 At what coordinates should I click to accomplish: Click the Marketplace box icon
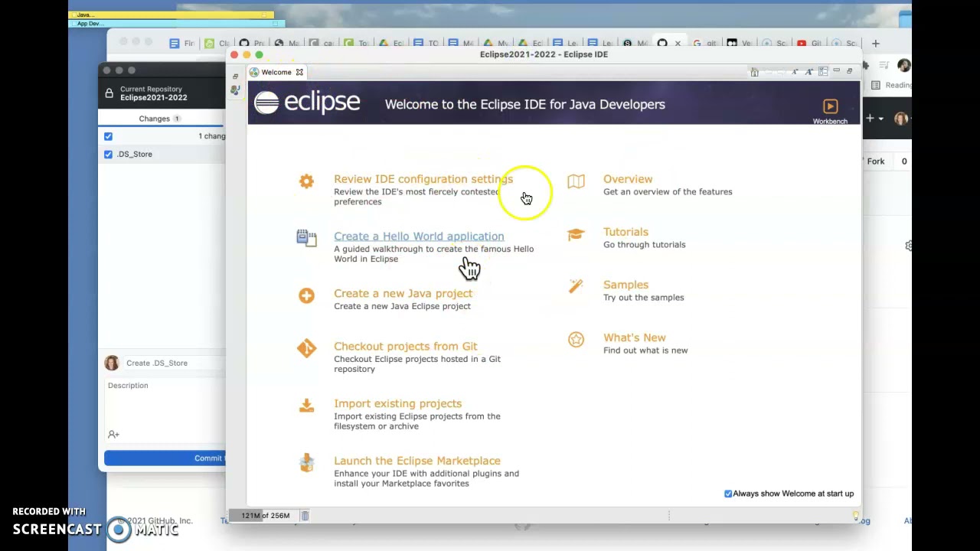click(x=306, y=462)
